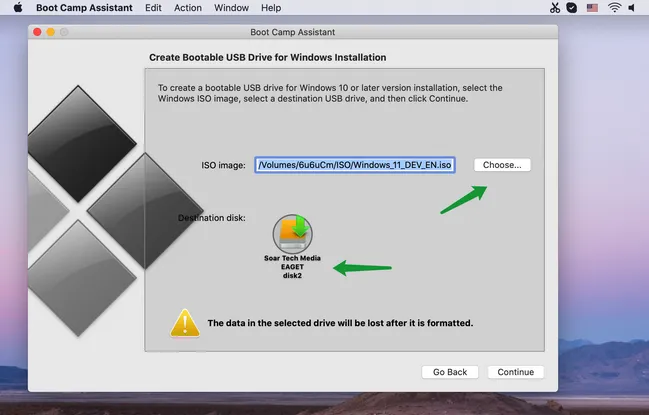Click the Go Back button

point(450,372)
